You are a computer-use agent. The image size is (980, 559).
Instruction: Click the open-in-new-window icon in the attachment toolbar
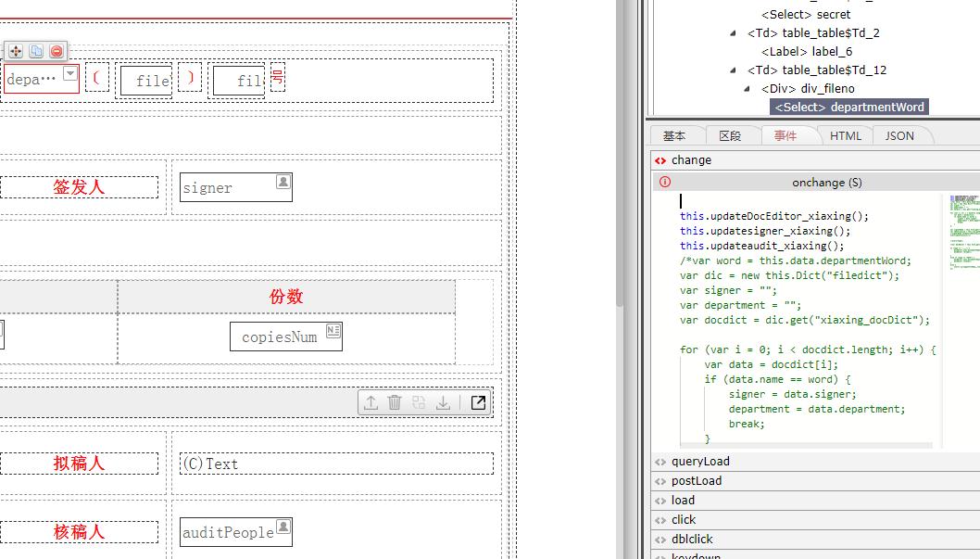click(478, 402)
